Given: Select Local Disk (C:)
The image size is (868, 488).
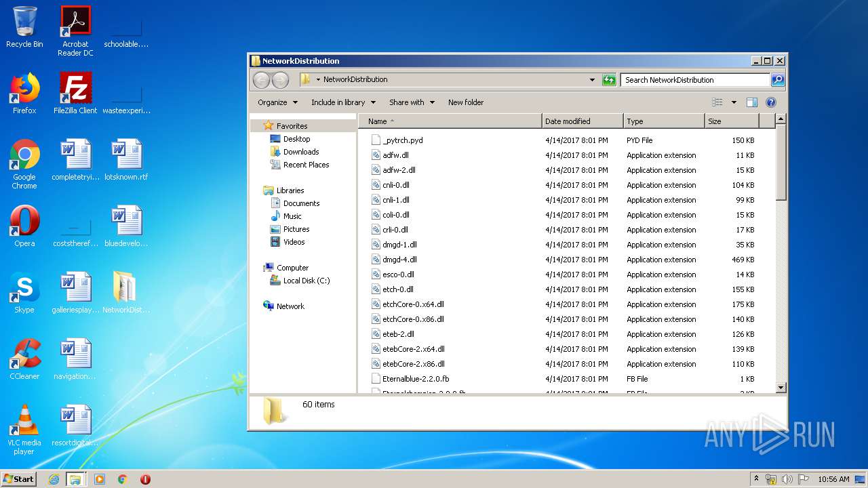Looking at the screenshot, I should click(x=307, y=281).
